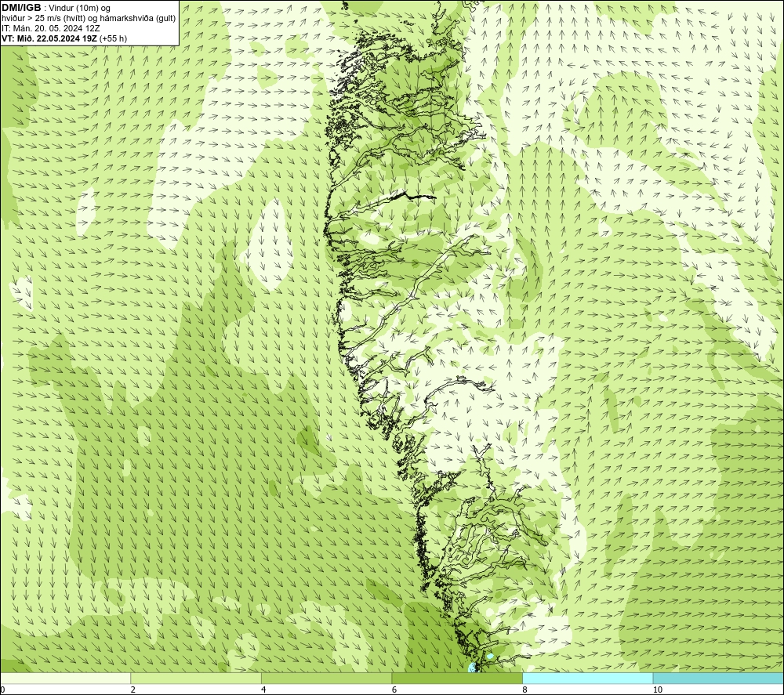Image resolution: width=784 pixels, height=695 pixels.
Task: Click the "IT: Mán. 20. 05. 2024 12Z" line
Action: pos(51,28)
